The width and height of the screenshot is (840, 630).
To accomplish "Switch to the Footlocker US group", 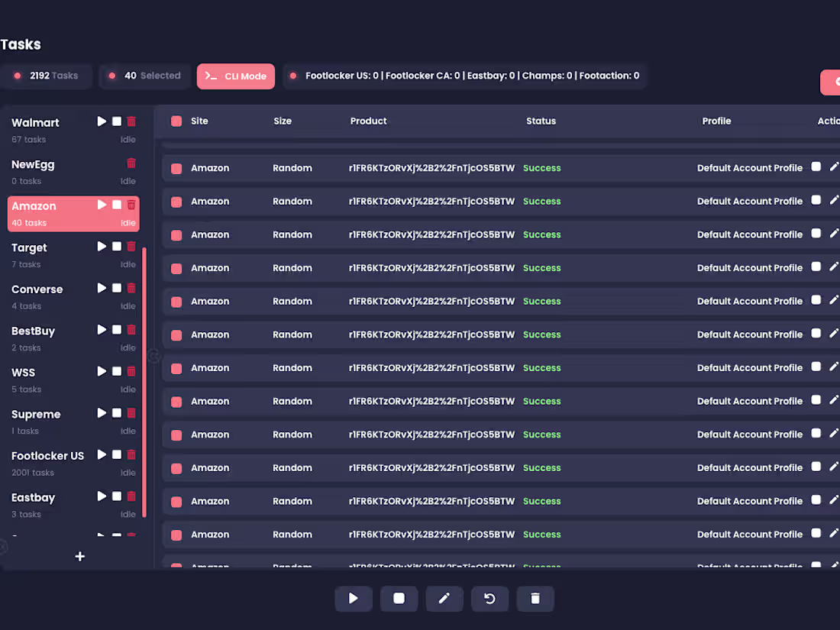I will click(47, 456).
